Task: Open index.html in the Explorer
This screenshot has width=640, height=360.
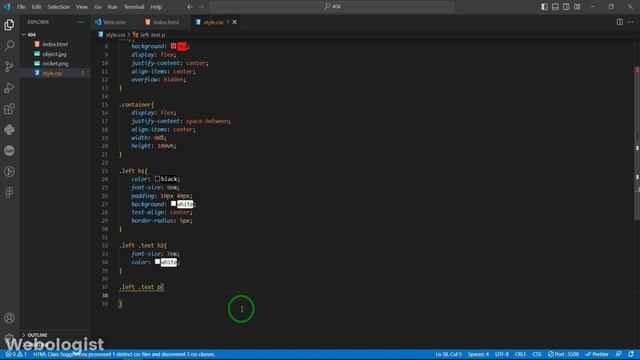Action: 55,44
